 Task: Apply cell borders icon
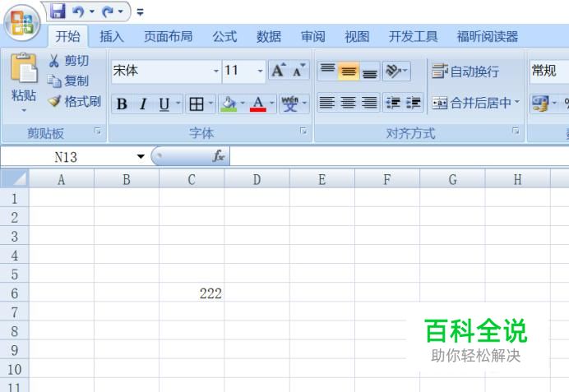[x=197, y=104]
